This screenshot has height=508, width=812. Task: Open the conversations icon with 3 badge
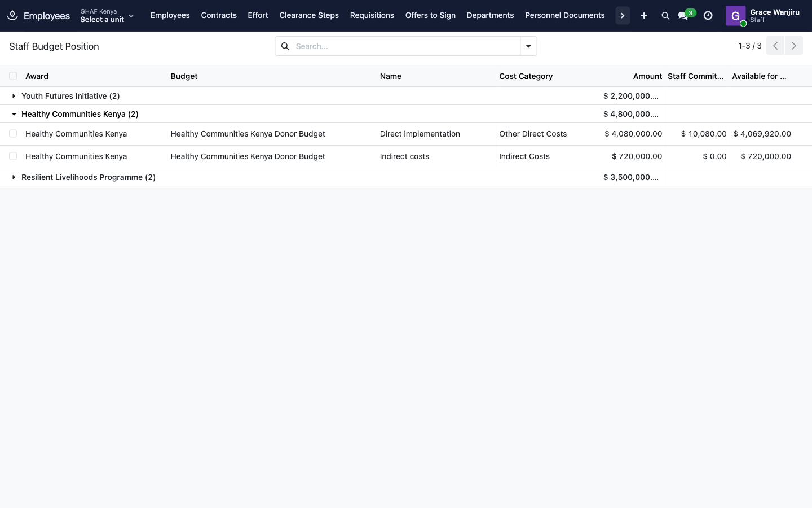pos(686,15)
